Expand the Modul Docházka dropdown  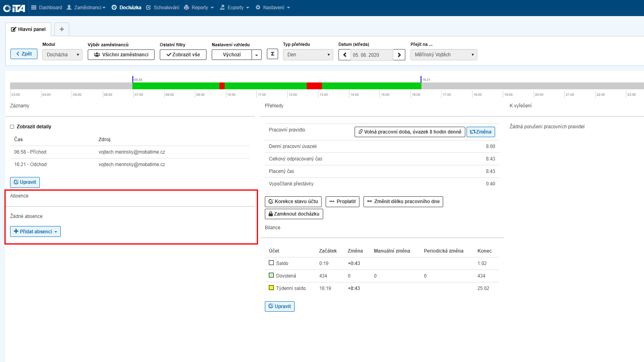point(62,55)
